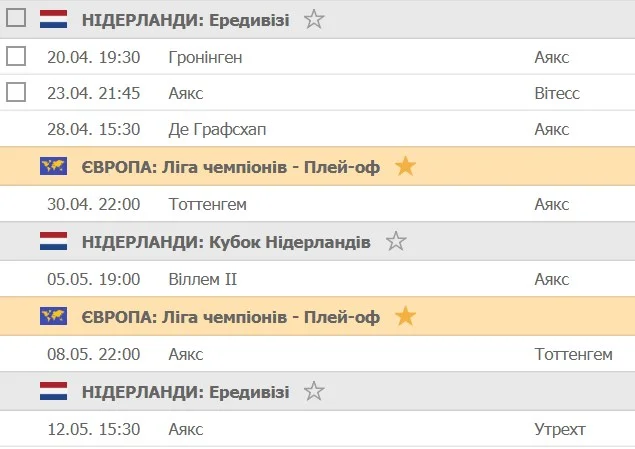This screenshot has width=635, height=449.
Task: Click Europe flag icon above the 08.05 match
Action: pyautogui.click(x=53, y=317)
